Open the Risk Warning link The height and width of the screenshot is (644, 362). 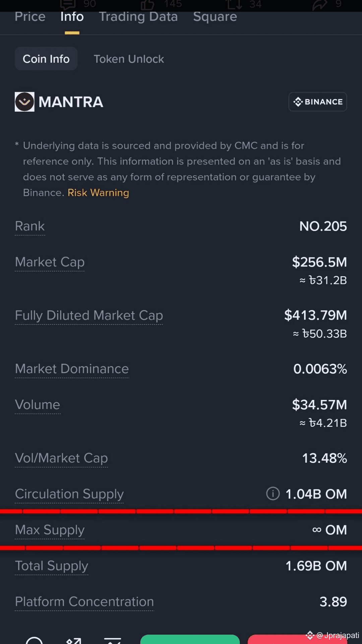click(x=98, y=193)
